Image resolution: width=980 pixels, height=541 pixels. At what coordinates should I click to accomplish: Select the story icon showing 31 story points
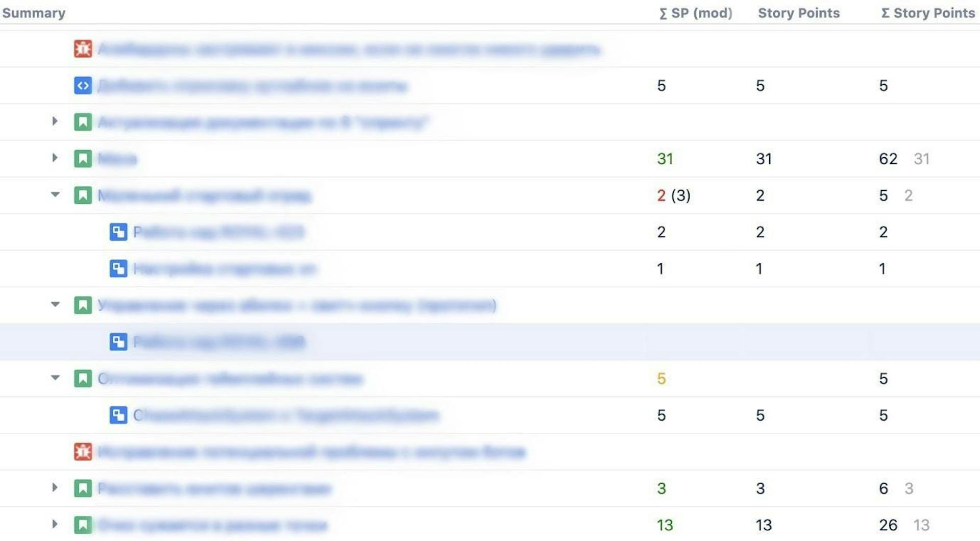(x=82, y=159)
